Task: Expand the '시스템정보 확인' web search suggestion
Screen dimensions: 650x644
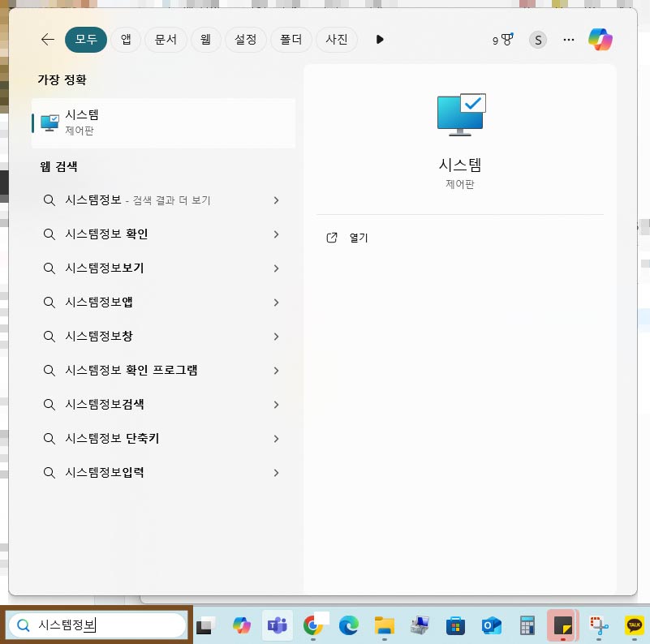Action: (x=276, y=234)
